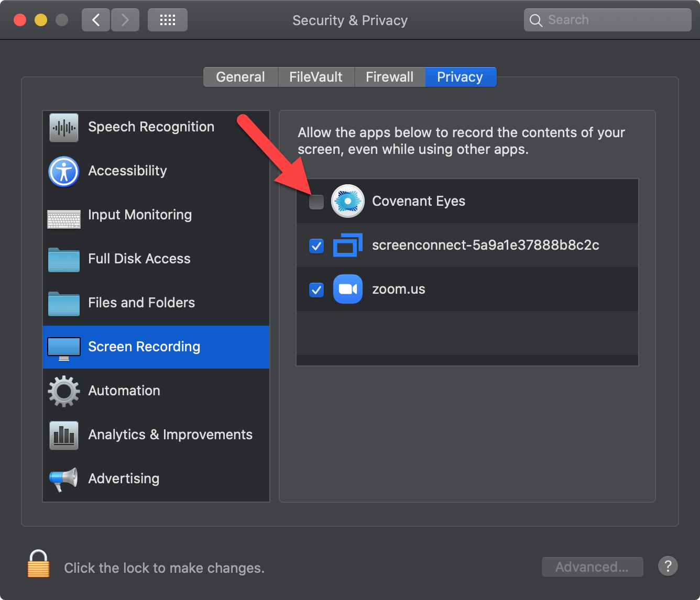
Task: Click the Analytics bar chart icon
Action: [x=64, y=435]
